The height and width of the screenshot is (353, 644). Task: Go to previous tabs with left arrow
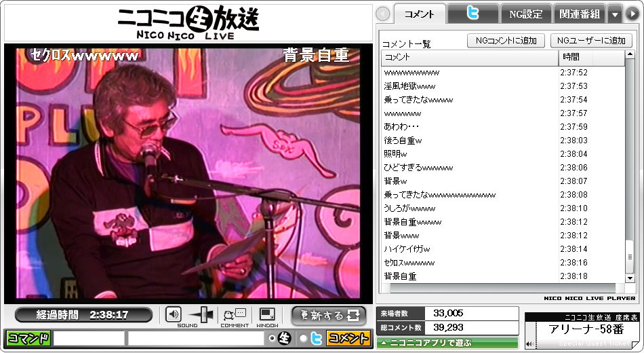click(x=383, y=14)
